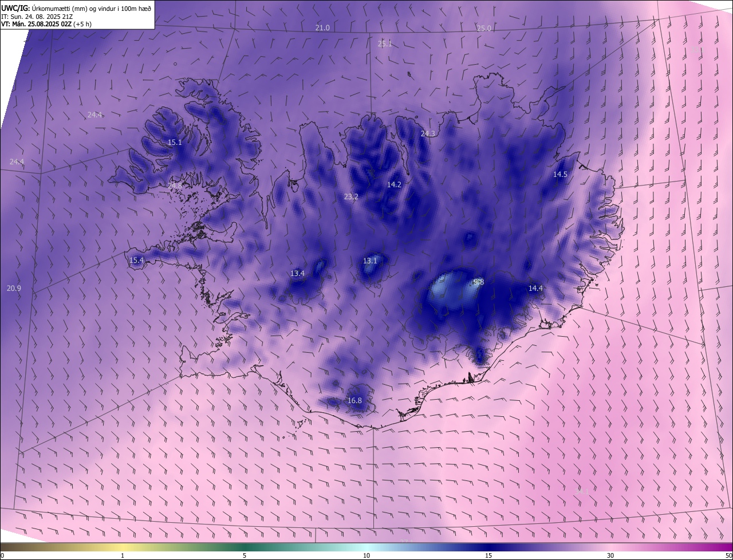Click the 24.3 value on the map

428,133
